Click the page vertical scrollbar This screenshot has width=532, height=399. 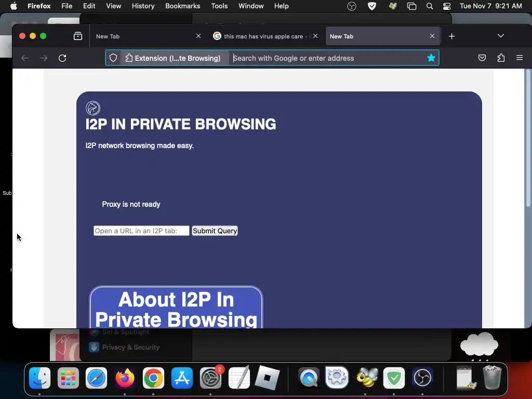pos(528,138)
